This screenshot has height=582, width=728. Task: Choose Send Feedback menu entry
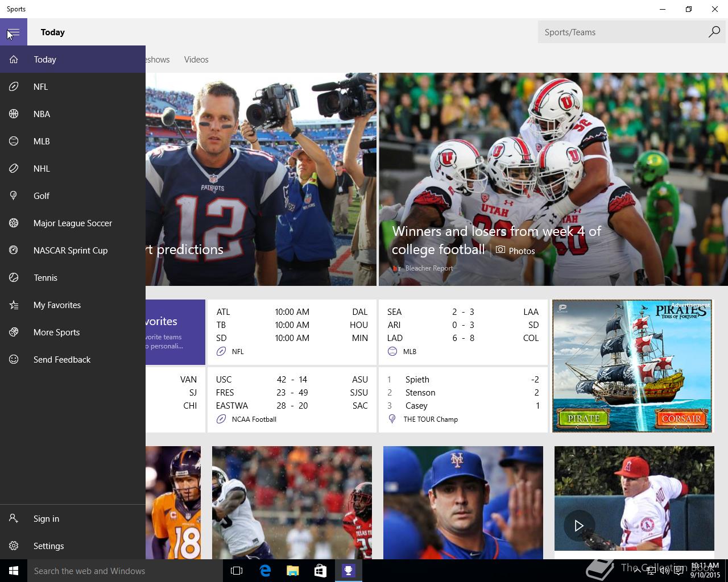73,359
